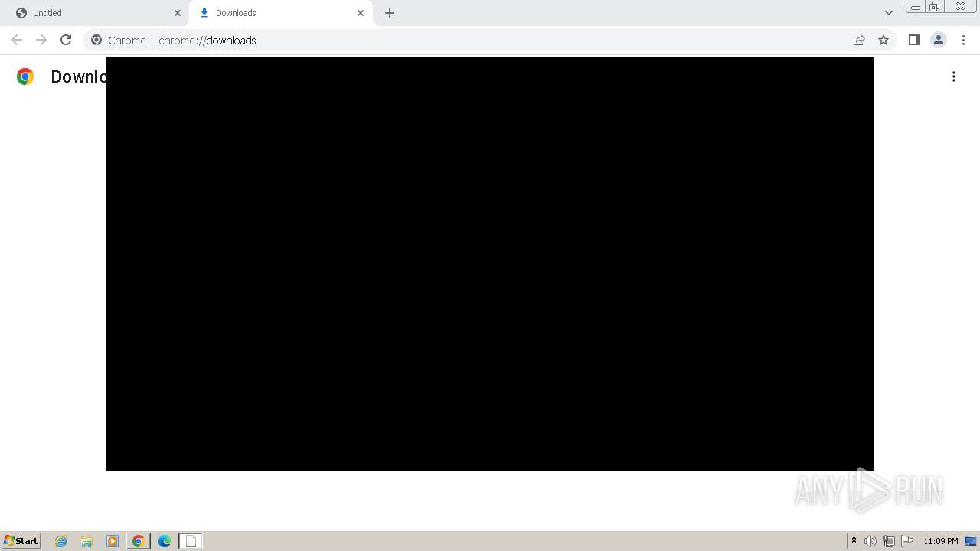This screenshot has height=551, width=980.
Task: Open the profile avatar menu
Action: pyautogui.click(x=939, y=40)
